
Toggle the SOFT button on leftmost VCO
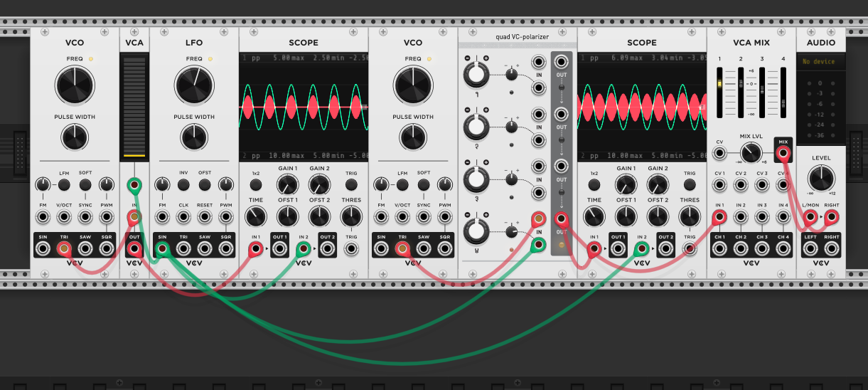(x=85, y=185)
